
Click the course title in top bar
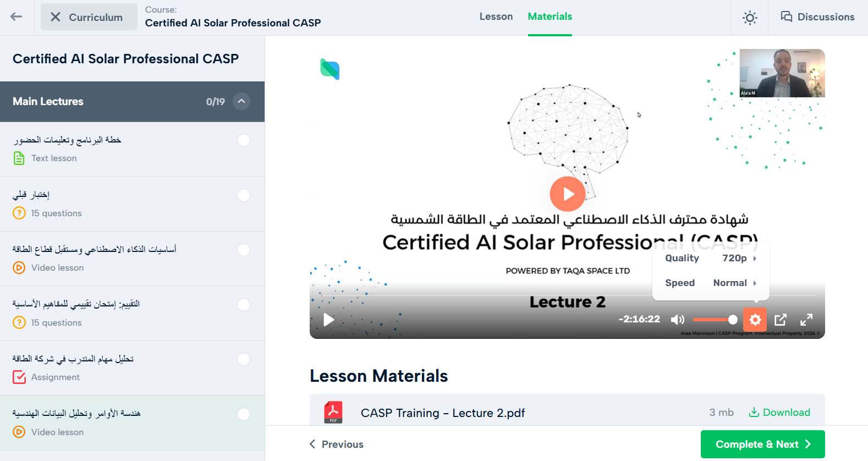click(233, 23)
